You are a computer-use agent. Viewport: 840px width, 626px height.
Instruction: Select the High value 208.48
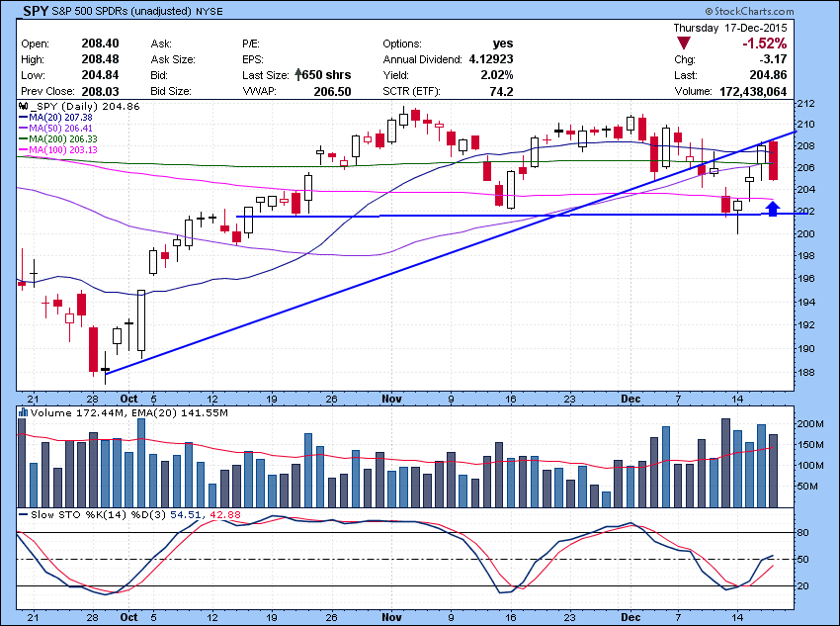pyautogui.click(x=100, y=59)
